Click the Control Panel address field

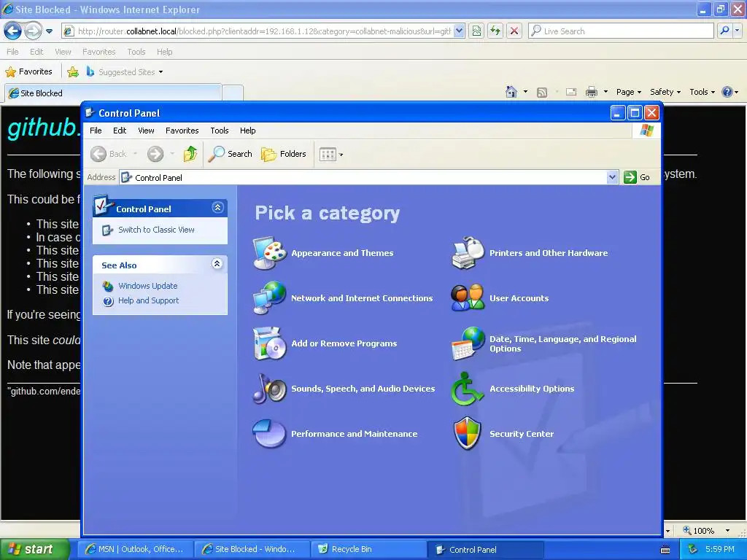(x=363, y=177)
